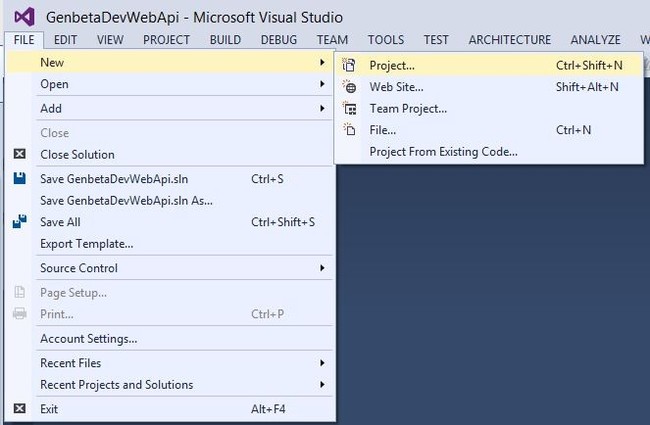Choose Save GenbetaDevWebApi.sln As...
The height and width of the screenshot is (425, 650).
[x=170, y=200]
